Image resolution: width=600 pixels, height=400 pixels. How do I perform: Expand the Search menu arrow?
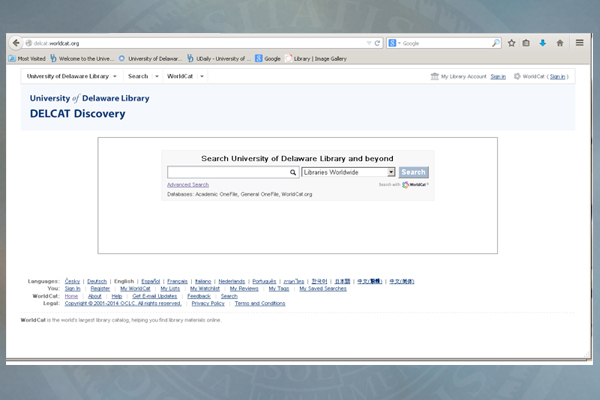click(x=157, y=76)
